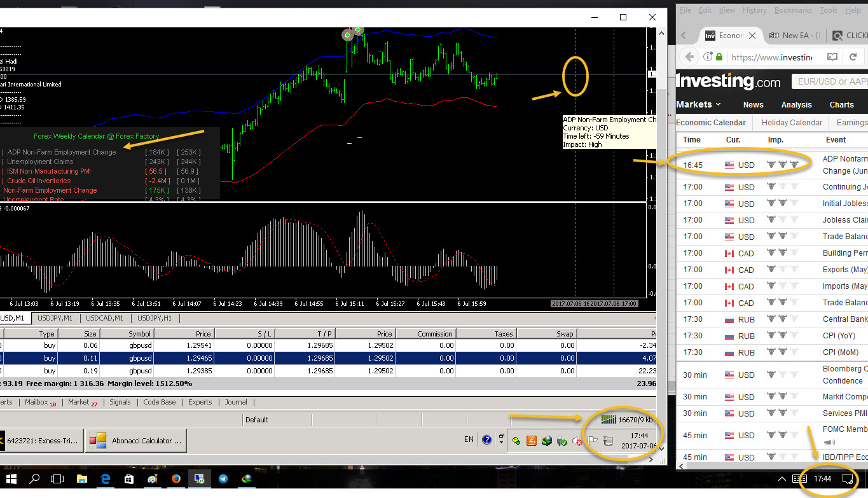Select the 0.19 lot gbpusd buy order
This screenshot has width=868, height=498.
[327, 370]
